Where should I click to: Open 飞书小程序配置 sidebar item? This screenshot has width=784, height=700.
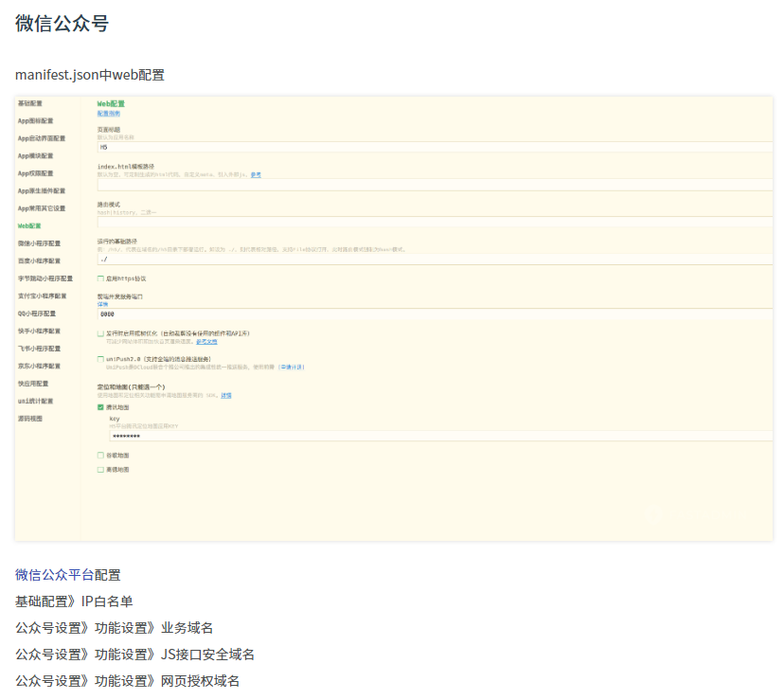tap(39, 349)
